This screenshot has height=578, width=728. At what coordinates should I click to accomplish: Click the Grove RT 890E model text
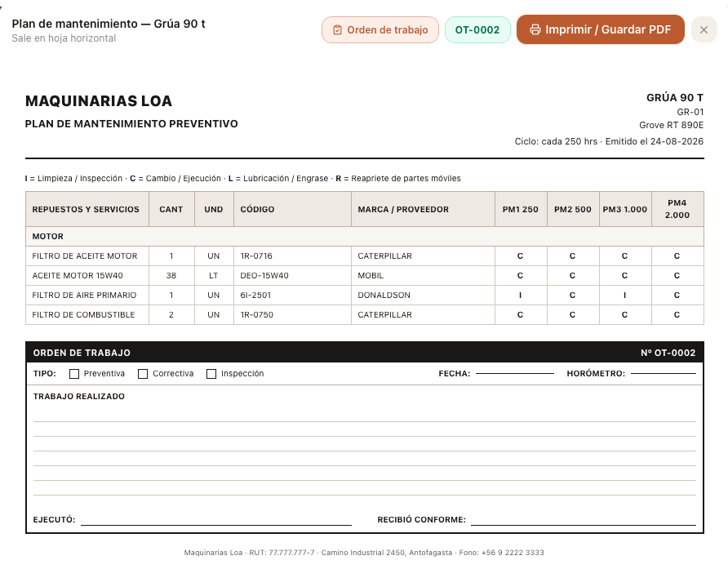(672, 126)
